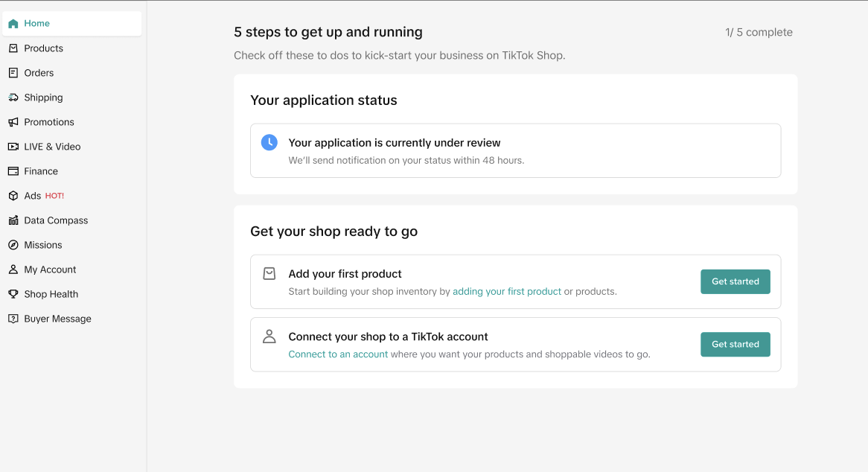The image size is (868, 472).
Task: Click the Data Compass chart icon
Action: (x=13, y=220)
